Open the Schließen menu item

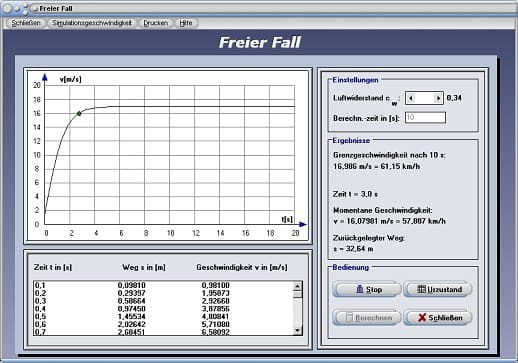(x=26, y=23)
